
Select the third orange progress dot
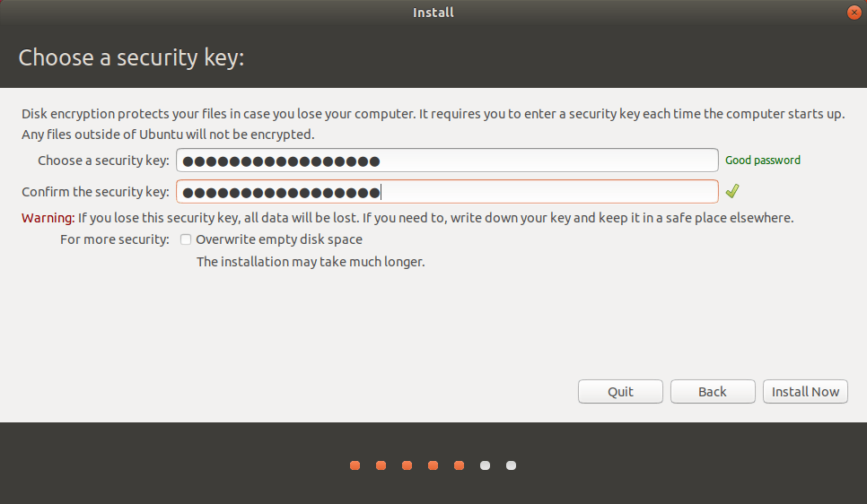pos(407,465)
